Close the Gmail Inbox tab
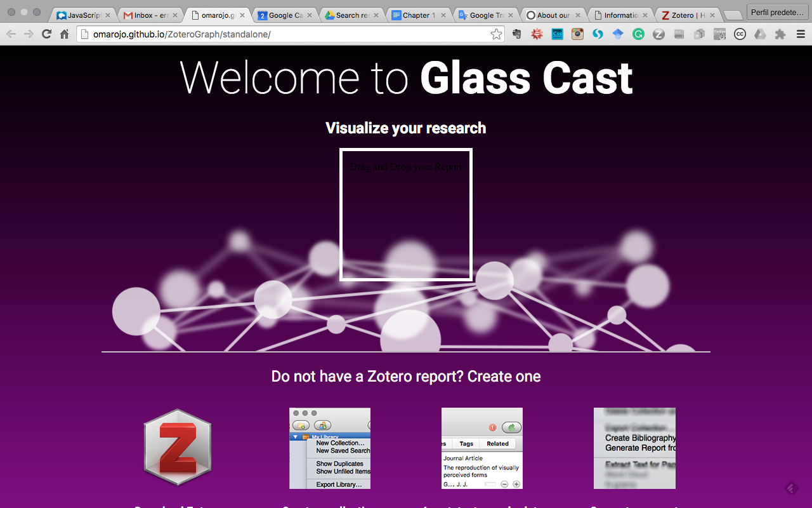Viewport: 812px width, 508px height. 175,15
